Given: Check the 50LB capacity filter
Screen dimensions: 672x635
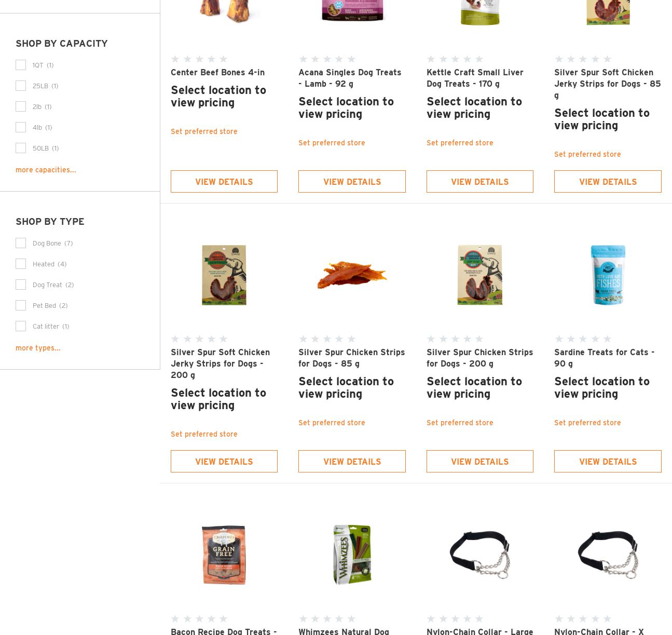Looking at the screenshot, I should 21,148.
